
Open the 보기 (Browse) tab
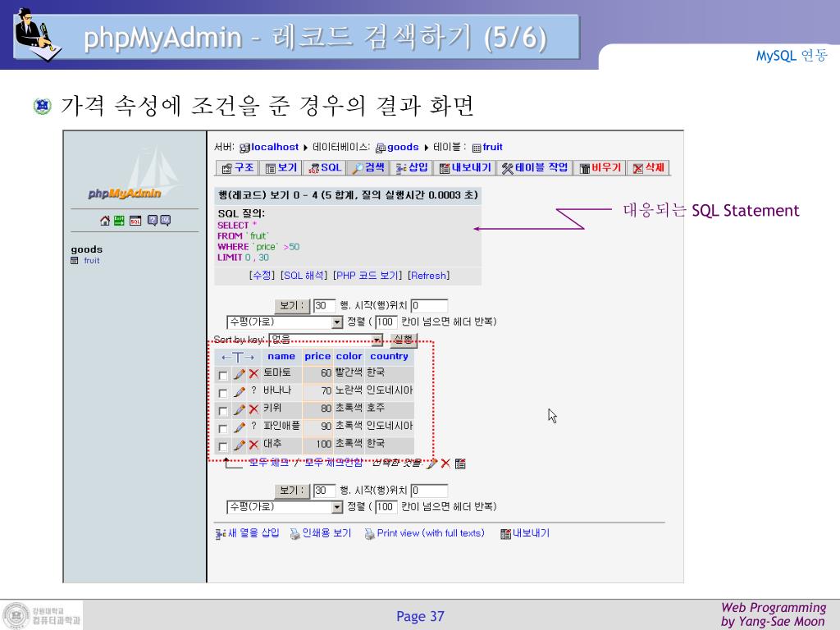(281, 167)
